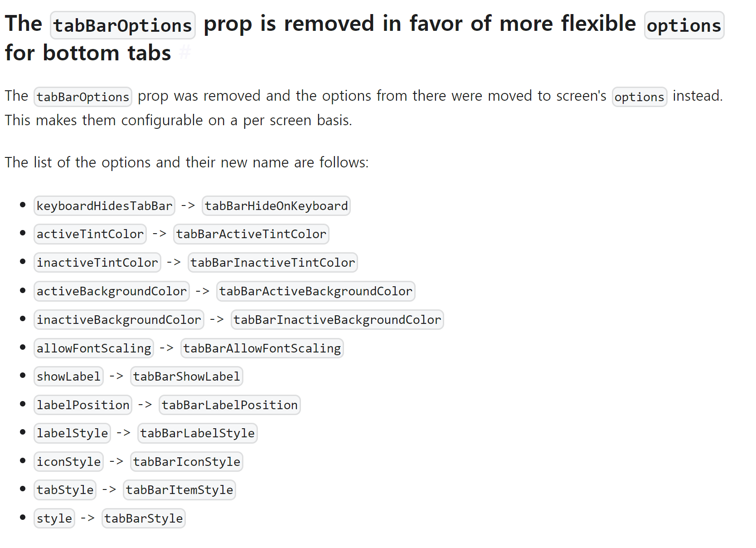
Task: Select the tabBarOptions code in heading
Action: point(123,25)
